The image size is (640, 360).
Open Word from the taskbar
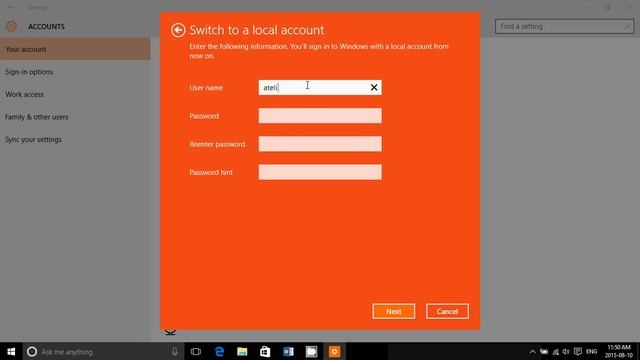click(288, 351)
